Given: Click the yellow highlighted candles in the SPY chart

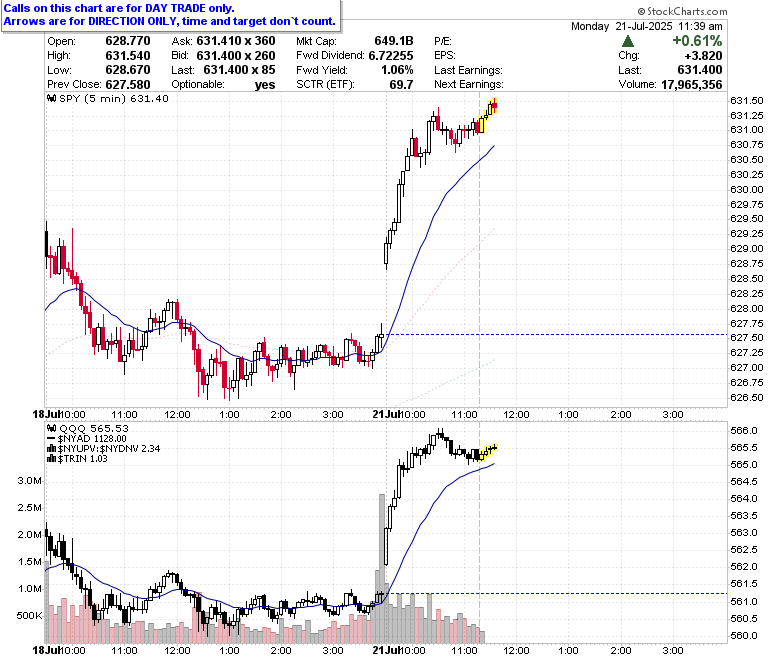Looking at the screenshot, I should pyautogui.click(x=488, y=115).
